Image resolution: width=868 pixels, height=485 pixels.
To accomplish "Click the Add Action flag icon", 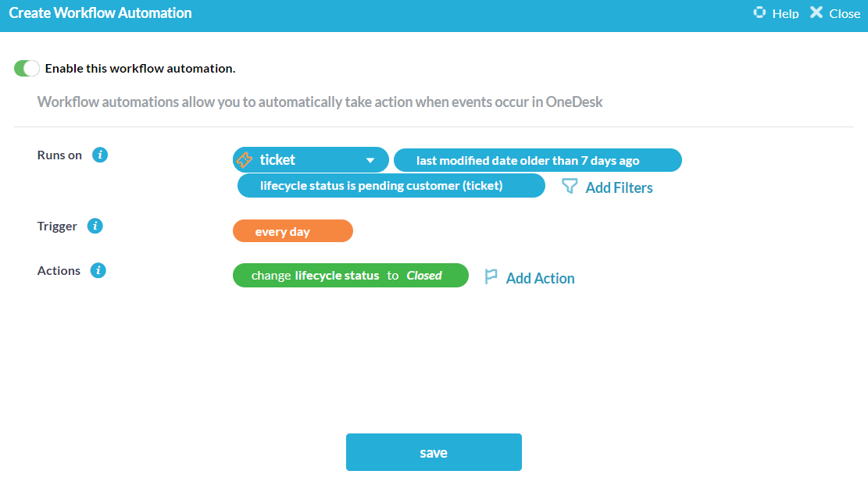I will [491, 277].
